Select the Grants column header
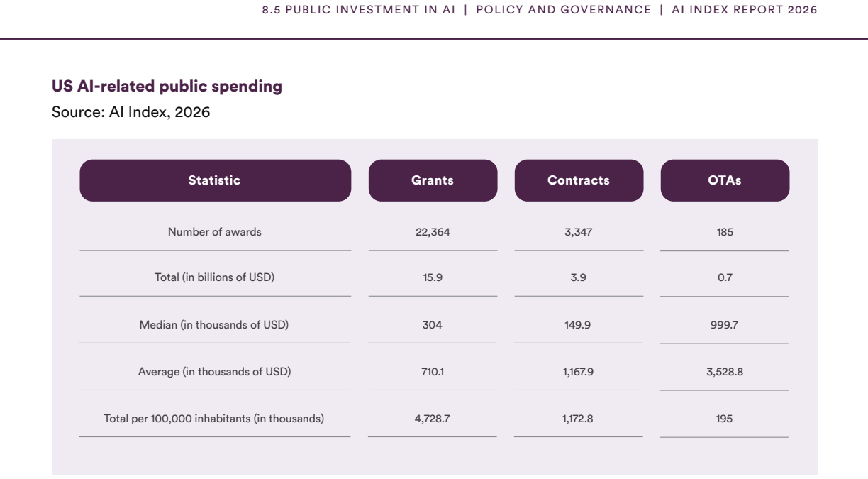 tap(433, 180)
